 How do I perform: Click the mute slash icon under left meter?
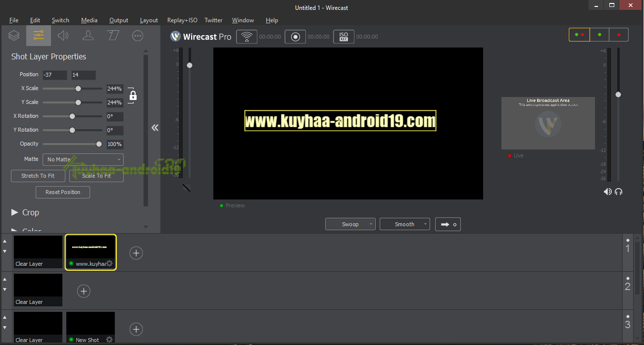point(187,188)
